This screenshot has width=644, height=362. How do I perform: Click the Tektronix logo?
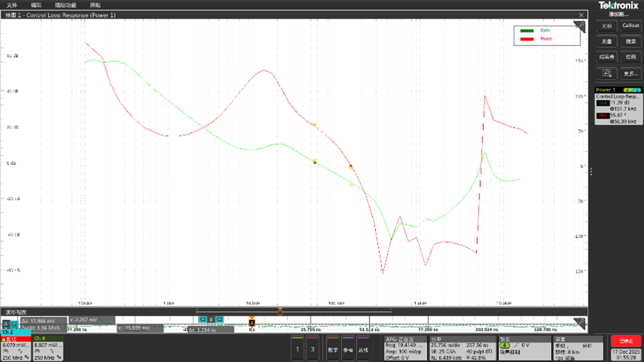coord(618,5)
